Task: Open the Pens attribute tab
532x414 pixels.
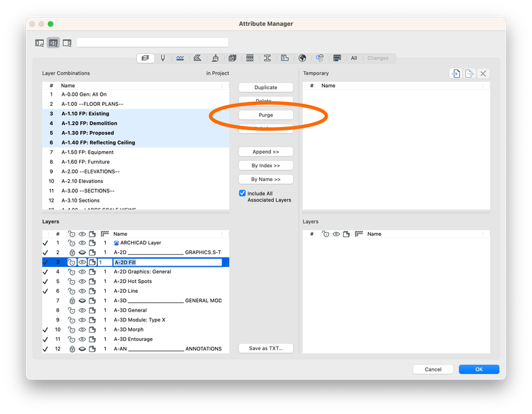Action: pyautogui.click(x=163, y=58)
